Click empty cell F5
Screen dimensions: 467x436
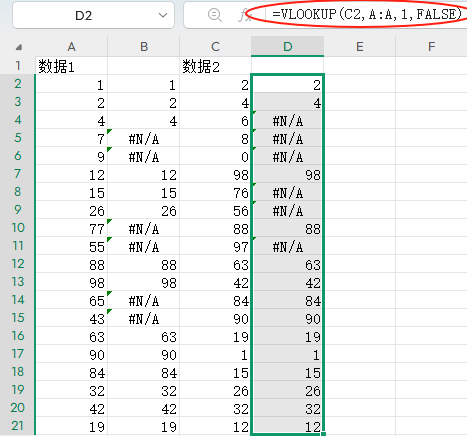coord(431,138)
